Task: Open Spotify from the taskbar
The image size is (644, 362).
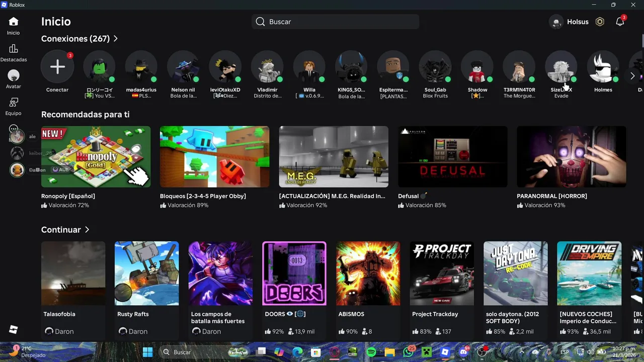Action: pyautogui.click(x=371, y=352)
